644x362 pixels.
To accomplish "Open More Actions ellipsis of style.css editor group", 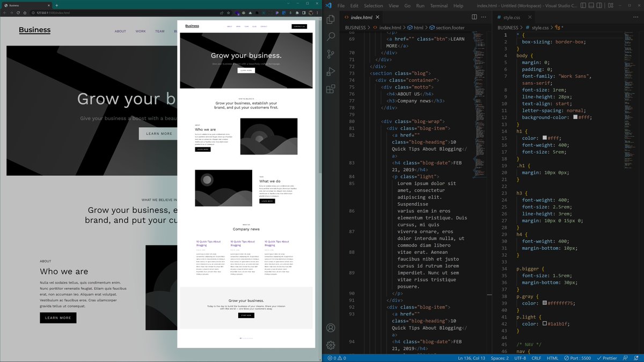I will 635,17.
